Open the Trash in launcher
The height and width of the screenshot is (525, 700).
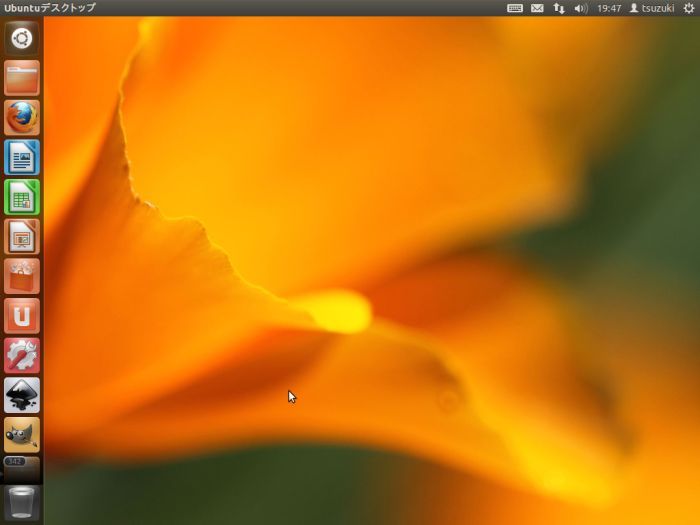pos(22,503)
